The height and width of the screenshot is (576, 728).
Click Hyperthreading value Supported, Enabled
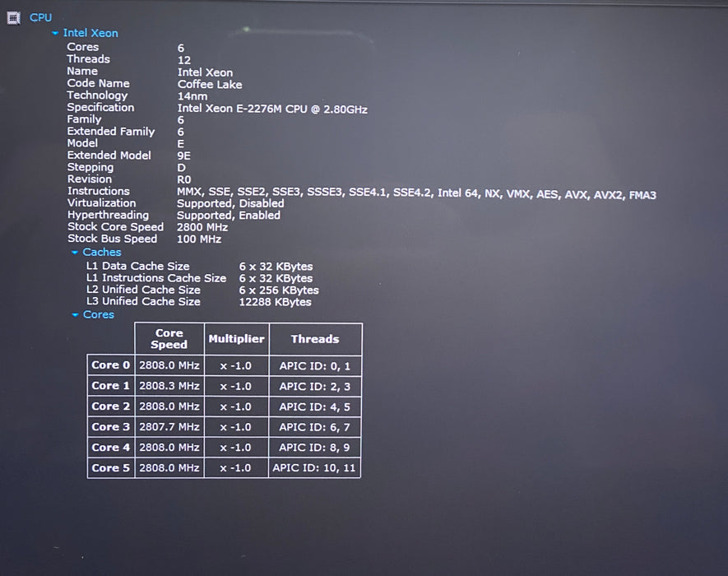click(x=229, y=215)
